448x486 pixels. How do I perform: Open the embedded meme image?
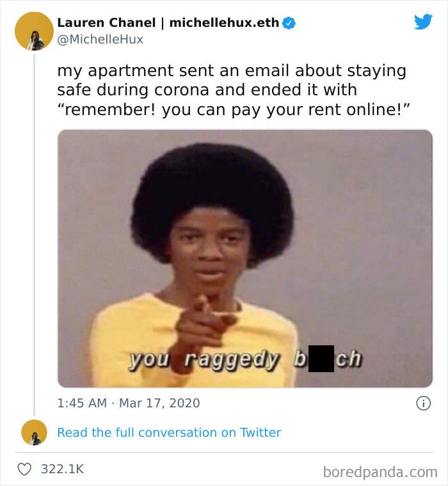pos(245,258)
